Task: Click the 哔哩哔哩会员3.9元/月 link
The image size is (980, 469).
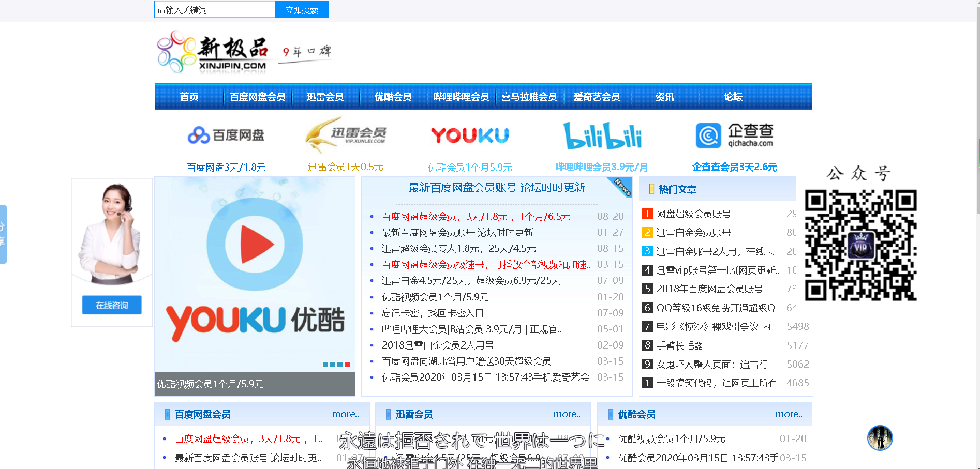Action: point(602,167)
